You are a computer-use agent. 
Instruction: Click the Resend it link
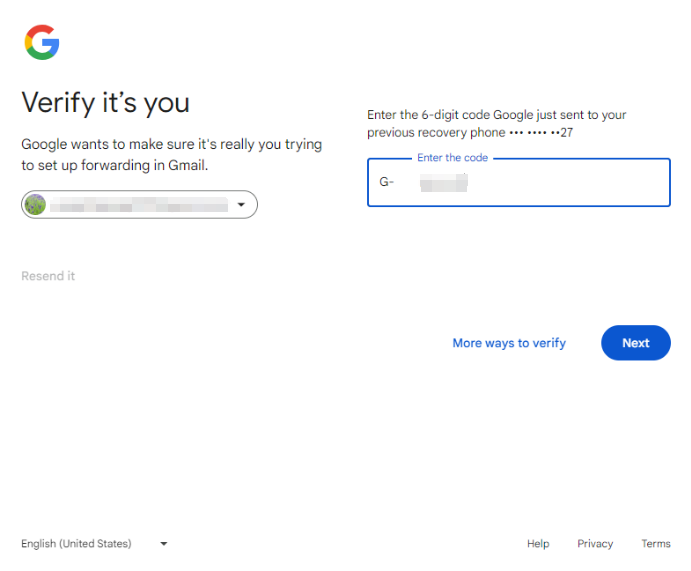point(48,276)
